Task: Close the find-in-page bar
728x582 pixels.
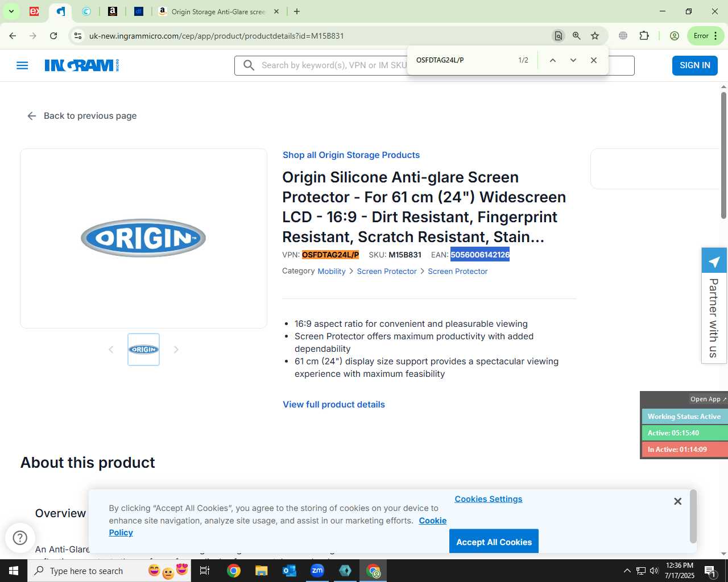Action: 594,60
